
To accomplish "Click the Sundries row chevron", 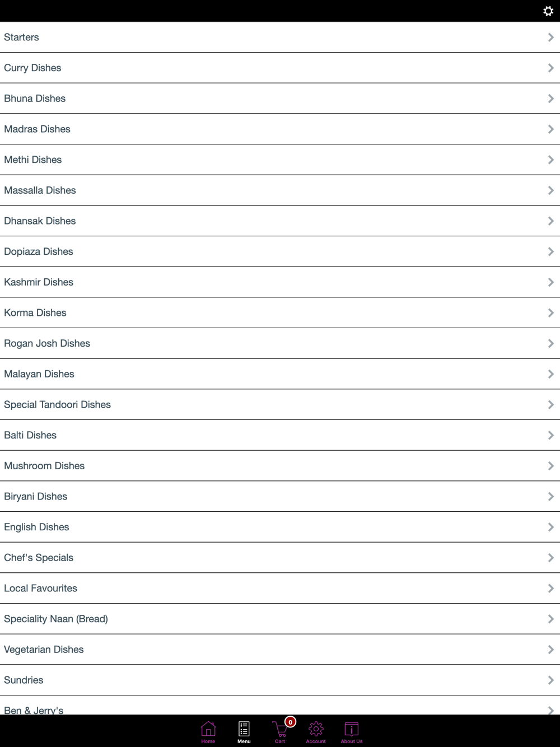I will coord(551,680).
